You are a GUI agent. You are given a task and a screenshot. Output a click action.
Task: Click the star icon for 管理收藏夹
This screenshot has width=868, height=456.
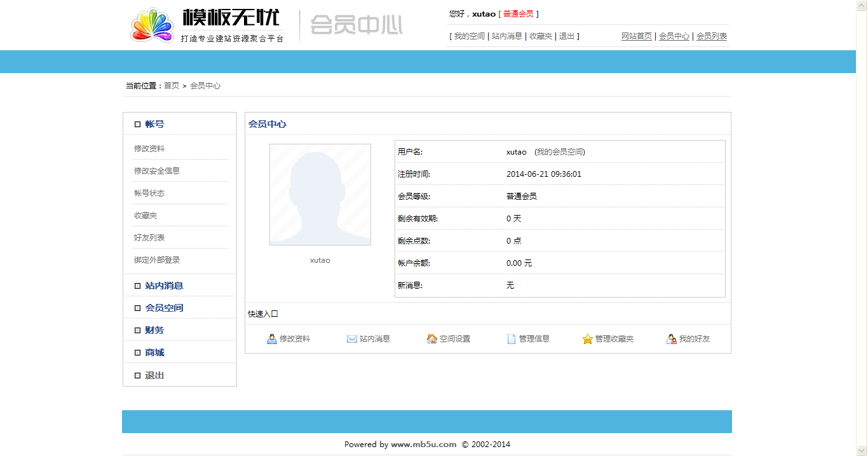point(588,339)
